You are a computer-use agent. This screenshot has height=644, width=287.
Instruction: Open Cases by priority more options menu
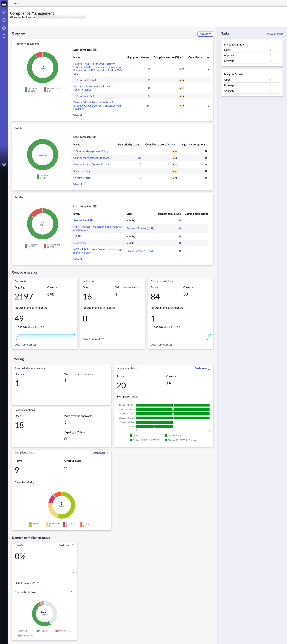[106, 482]
